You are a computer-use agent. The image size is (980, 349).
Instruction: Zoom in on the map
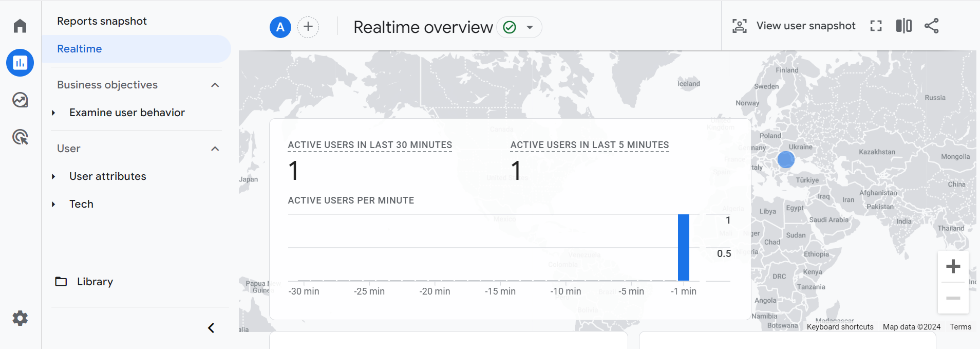(x=953, y=266)
